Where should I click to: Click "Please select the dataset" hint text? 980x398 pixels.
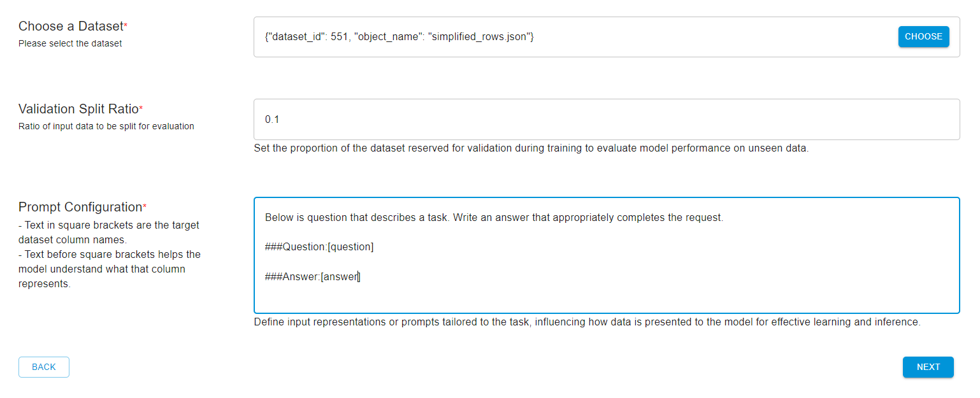(x=70, y=44)
